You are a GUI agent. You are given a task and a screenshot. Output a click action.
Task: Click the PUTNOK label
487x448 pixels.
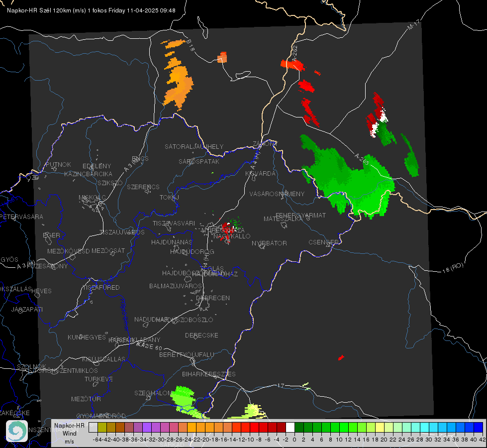58,165
